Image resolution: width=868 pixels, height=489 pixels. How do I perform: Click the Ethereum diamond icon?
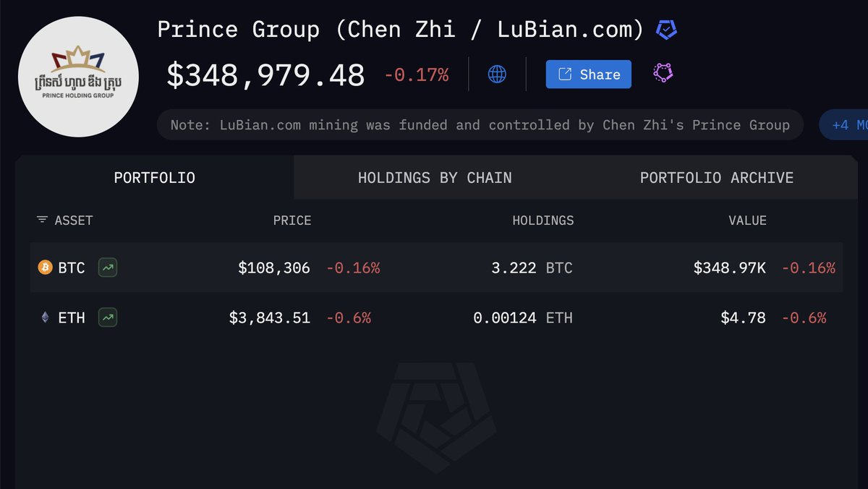coord(46,317)
